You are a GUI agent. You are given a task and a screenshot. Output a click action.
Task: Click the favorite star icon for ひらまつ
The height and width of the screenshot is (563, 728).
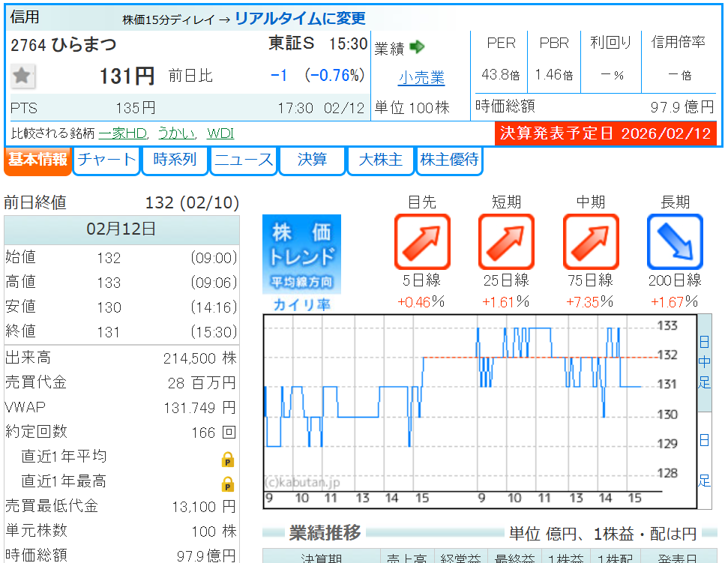pos(22,76)
